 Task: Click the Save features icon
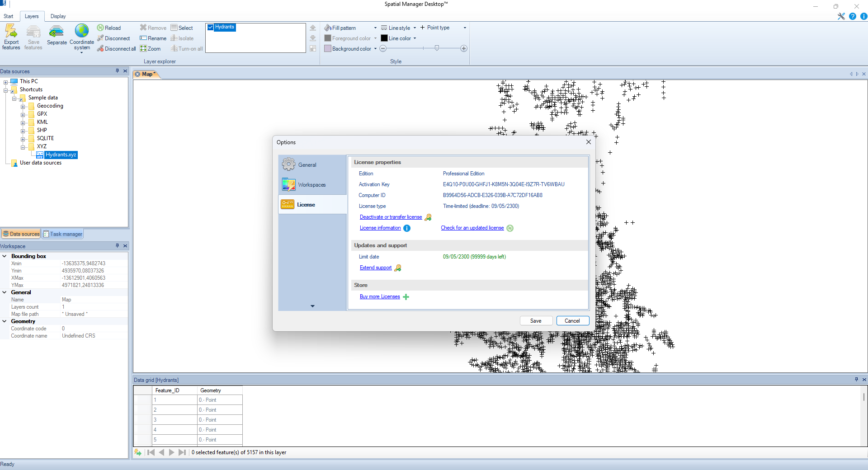coord(33,31)
